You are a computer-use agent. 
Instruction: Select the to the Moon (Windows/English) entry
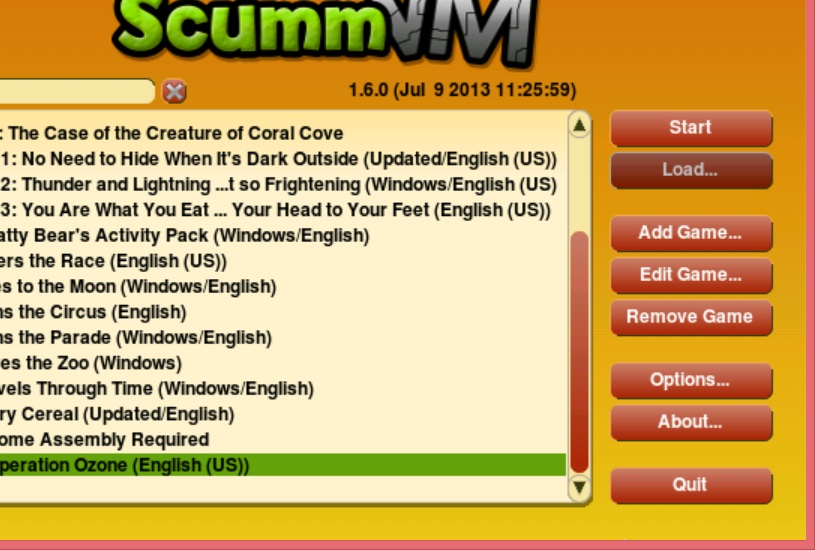283,286
